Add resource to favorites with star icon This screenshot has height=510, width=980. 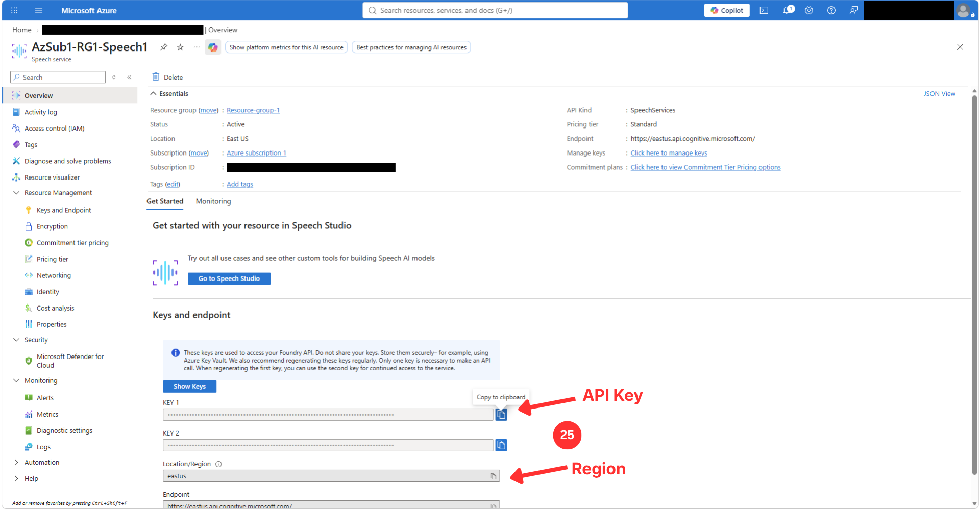coord(180,47)
